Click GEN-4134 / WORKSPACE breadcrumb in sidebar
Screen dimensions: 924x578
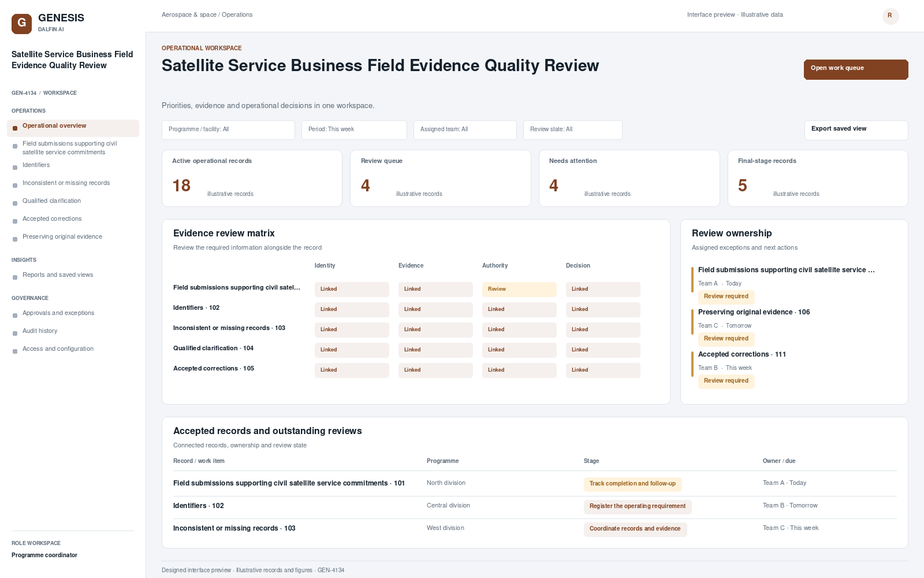pyautogui.click(x=44, y=93)
